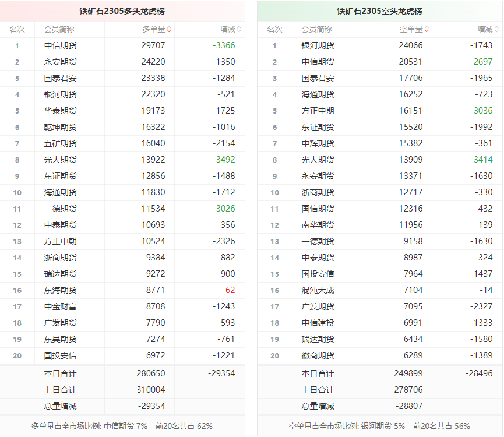Screen dimensions: 504x437
Task: Open 永安期货 in the 多头 table
Action: (60, 62)
